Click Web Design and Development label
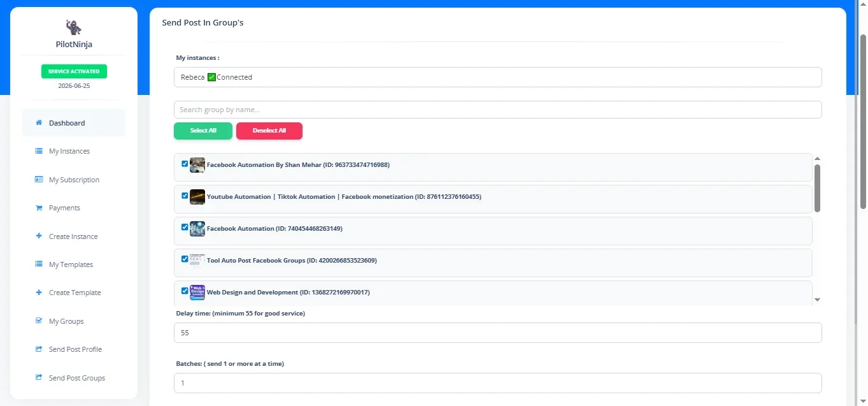Image resolution: width=868 pixels, height=406 pixels. coord(288,293)
